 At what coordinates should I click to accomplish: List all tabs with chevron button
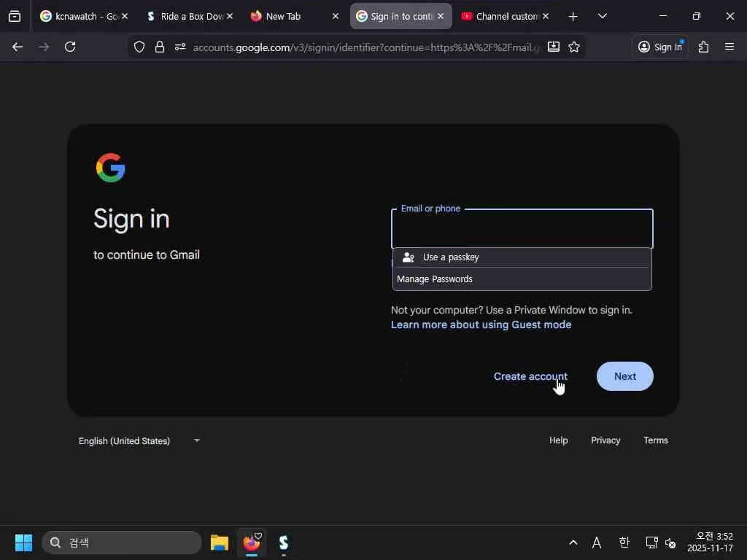coord(603,16)
